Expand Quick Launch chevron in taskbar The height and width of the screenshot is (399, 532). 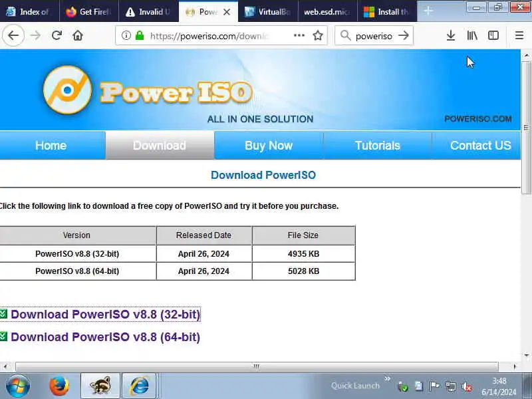click(x=387, y=378)
